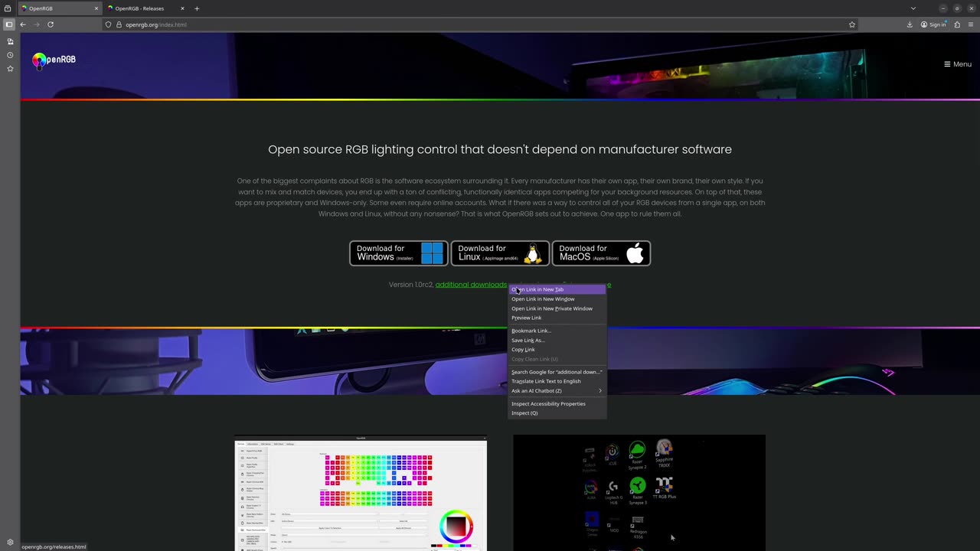980x551 pixels.
Task: Expand the list all tabs chevron
Action: click(x=913, y=8)
